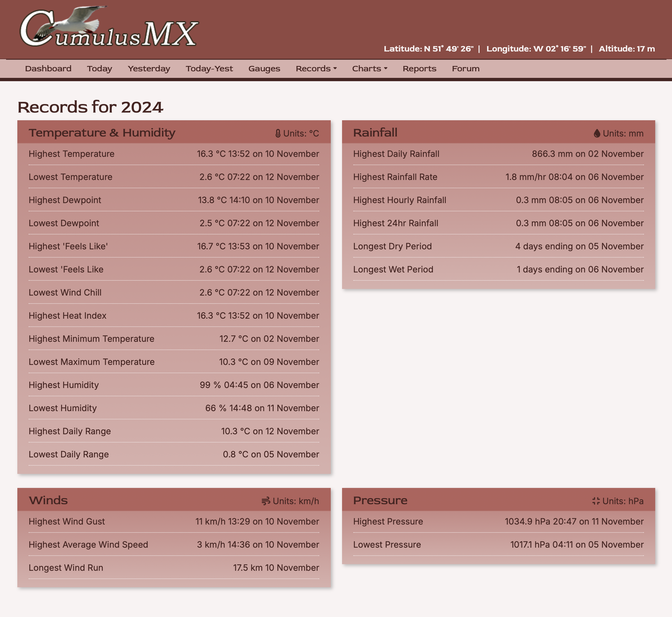672x617 pixels.
Task: Expand the Charts dropdown menu
Action: tap(369, 69)
